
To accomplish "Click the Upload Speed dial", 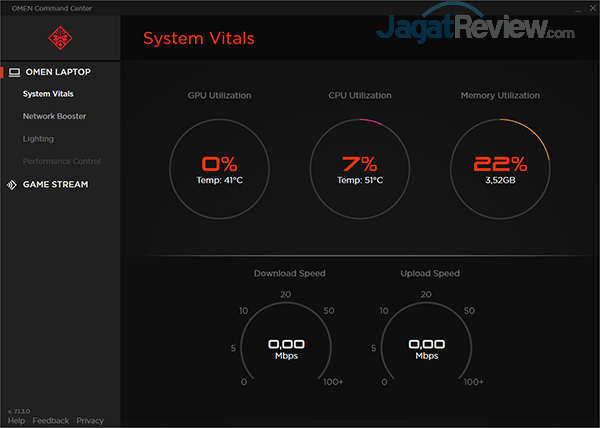I will coord(429,346).
